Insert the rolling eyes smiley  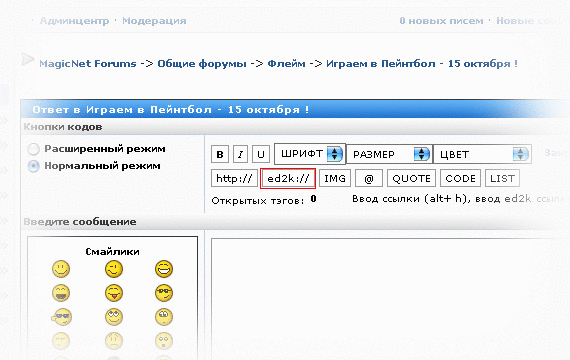click(x=114, y=317)
